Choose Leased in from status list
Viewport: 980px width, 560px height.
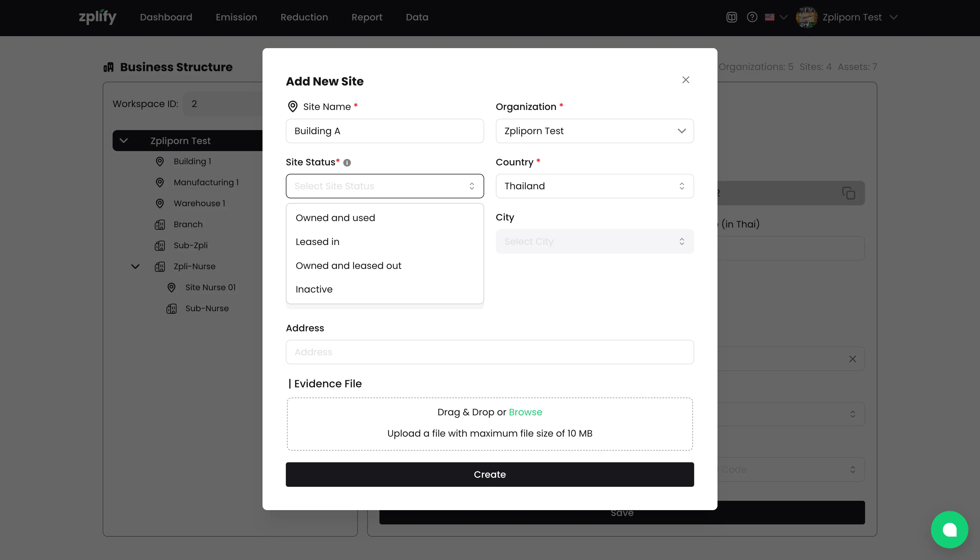click(317, 242)
